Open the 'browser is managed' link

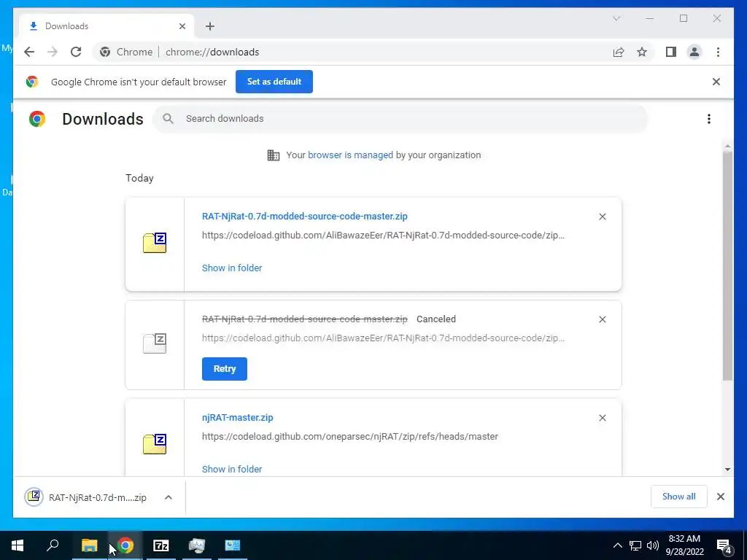point(351,155)
